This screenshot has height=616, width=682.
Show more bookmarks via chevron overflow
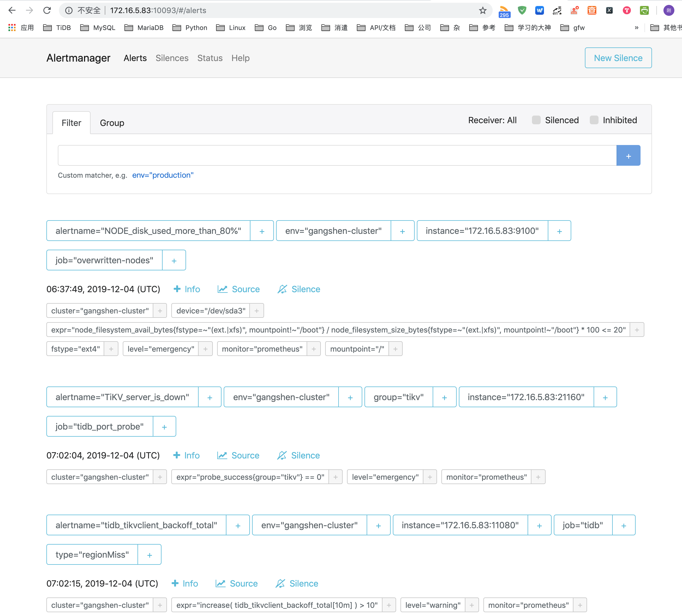(636, 28)
